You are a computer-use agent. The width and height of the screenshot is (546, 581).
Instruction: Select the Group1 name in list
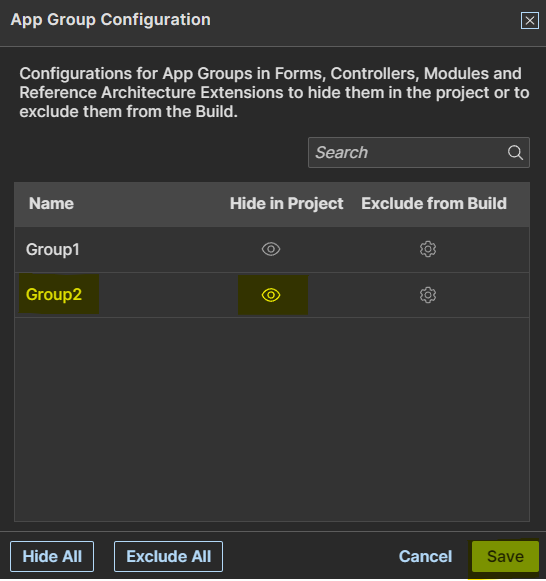coord(53,250)
